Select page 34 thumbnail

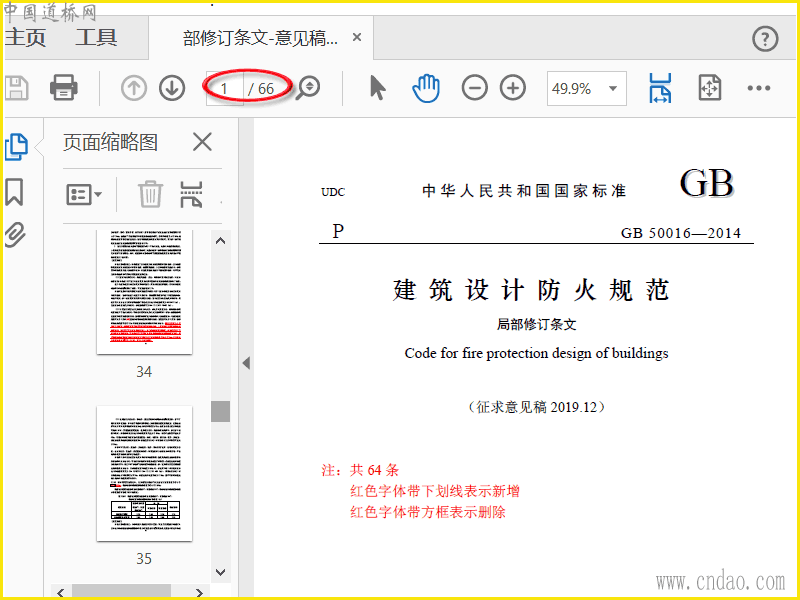click(144, 292)
